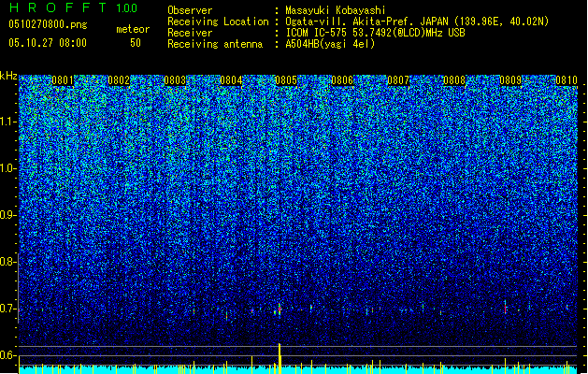
Task: Click the ICOM IC-575 receiver text
Action: (375, 33)
